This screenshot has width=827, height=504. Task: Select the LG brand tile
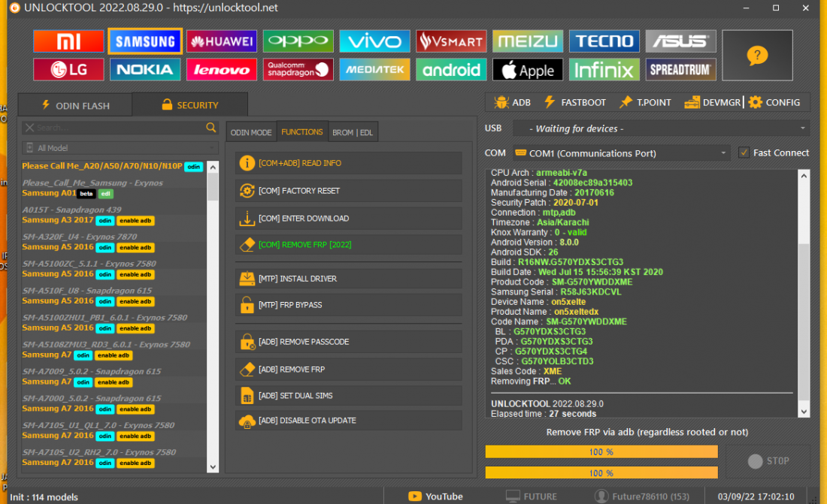point(68,70)
